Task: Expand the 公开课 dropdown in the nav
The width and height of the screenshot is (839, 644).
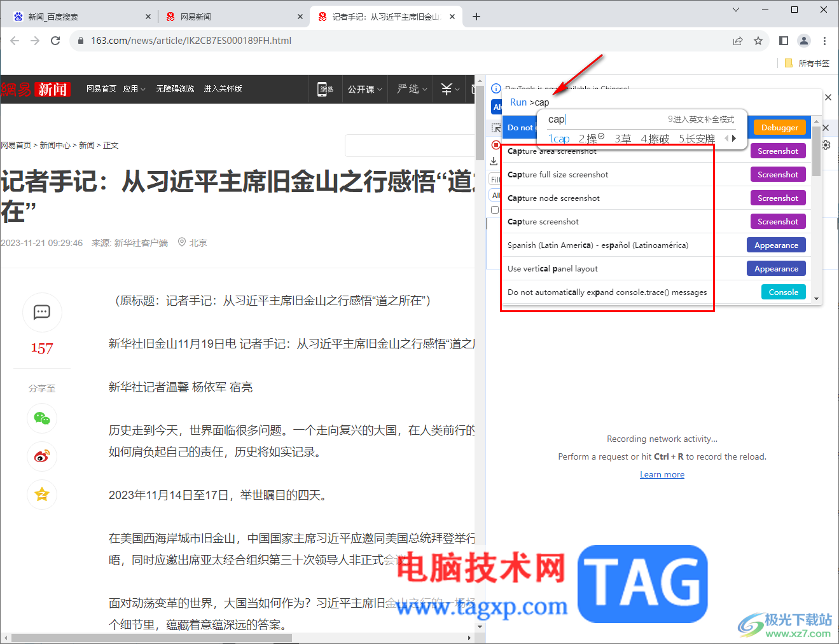Action: tap(364, 89)
